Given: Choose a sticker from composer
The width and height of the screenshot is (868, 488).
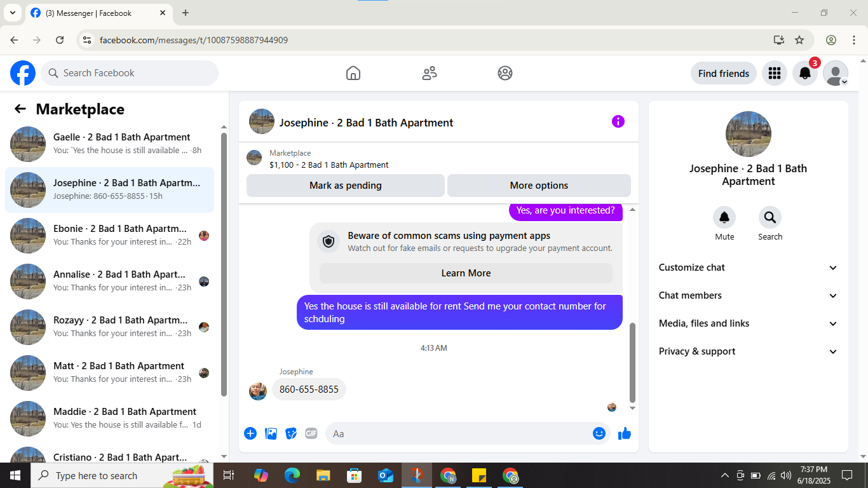Looking at the screenshot, I should (291, 433).
